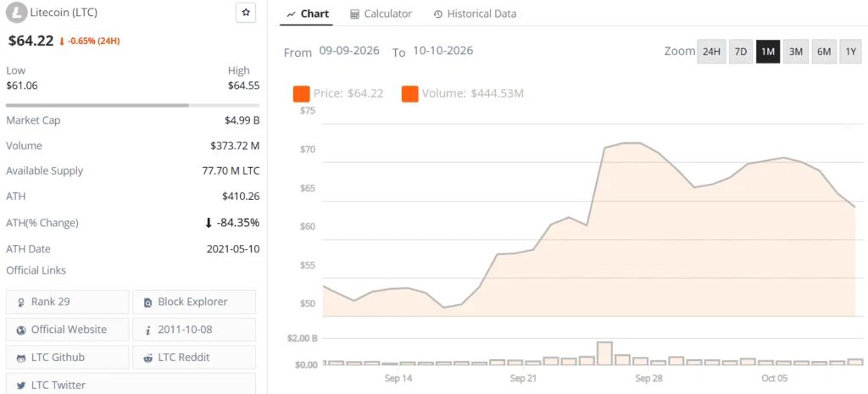Click the tallest volume bar in the chart
868x394 pixels.
click(x=604, y=353)
